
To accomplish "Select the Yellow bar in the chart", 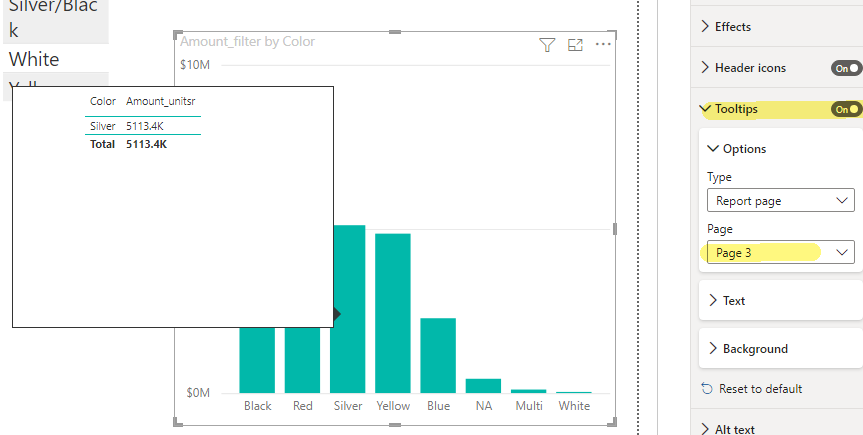I will click(x=393, y=313).
